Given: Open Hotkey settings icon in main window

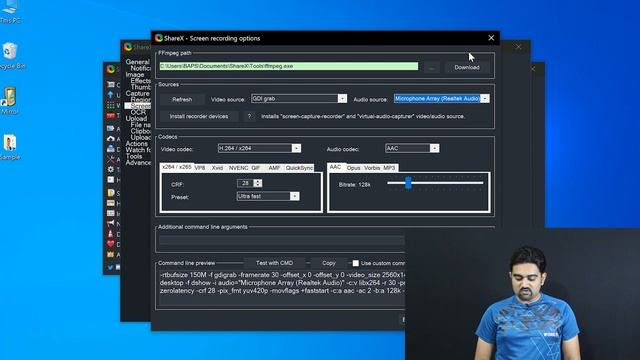Looking at the screenshot, I should 111,180.
